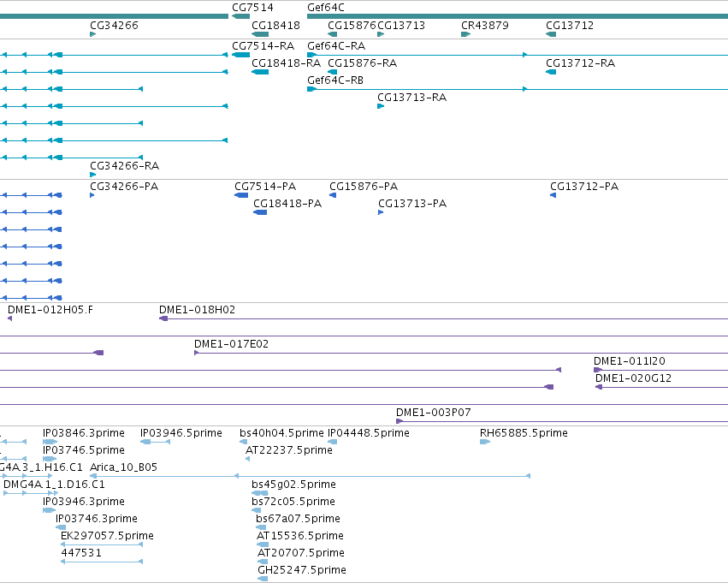
Task: Click the IP03846.3prime EST label
Action: click(x=84, y=433)
